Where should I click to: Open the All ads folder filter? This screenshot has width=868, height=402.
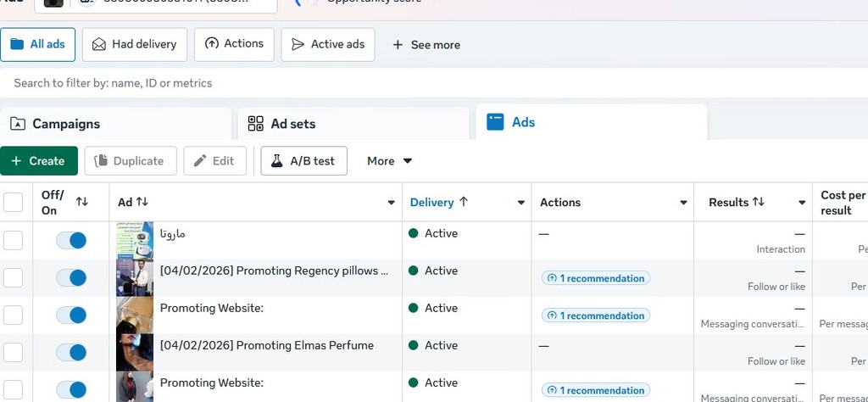tap(38, 44)
